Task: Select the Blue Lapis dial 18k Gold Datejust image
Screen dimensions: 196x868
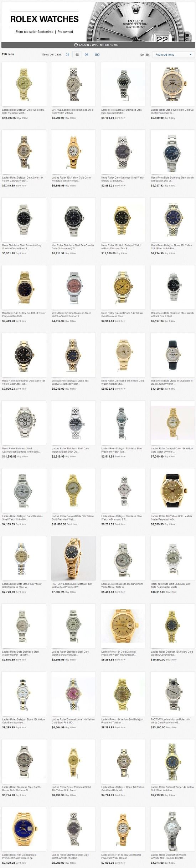Action: pyautogui.click(x=24, y=829)
